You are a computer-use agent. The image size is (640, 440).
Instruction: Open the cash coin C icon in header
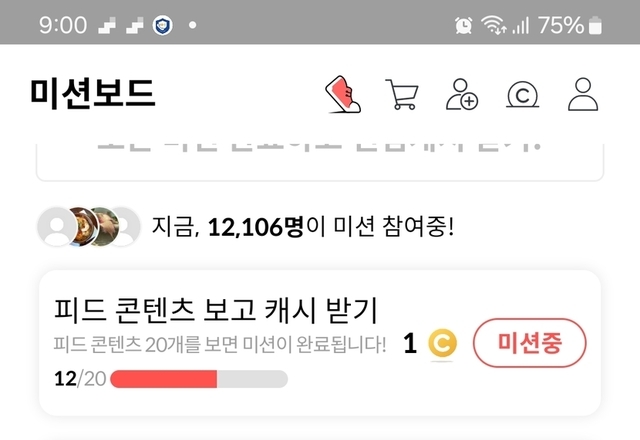[x=522, y=95]
